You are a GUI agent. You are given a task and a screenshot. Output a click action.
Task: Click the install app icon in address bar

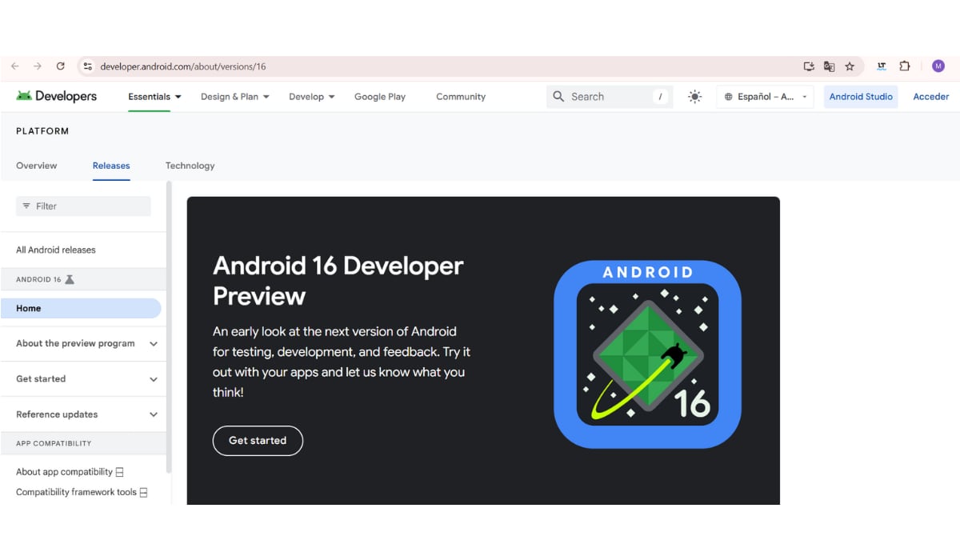tap(809, 66)
